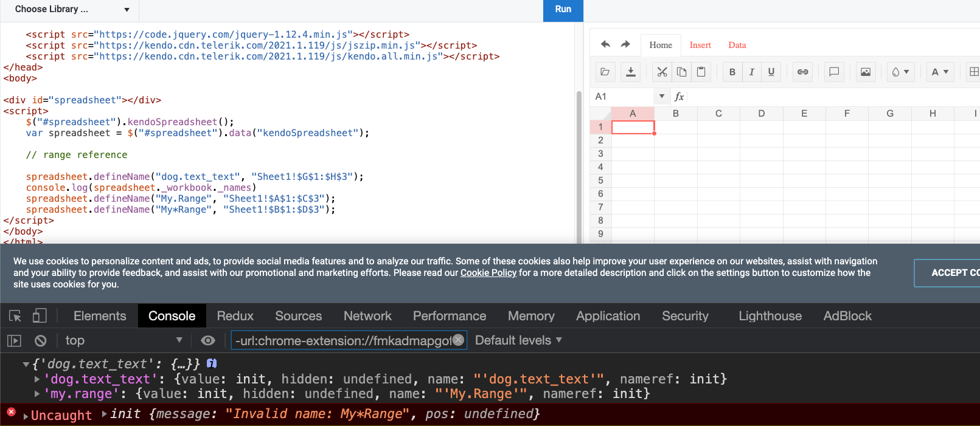Switch to spreadsheet Insert tab
The image size is (980, 426).
pos(700,45)
